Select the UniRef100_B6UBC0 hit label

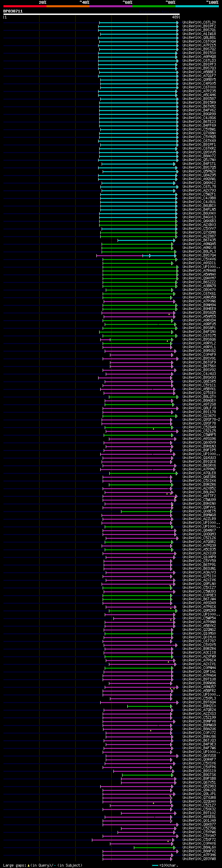199,206
